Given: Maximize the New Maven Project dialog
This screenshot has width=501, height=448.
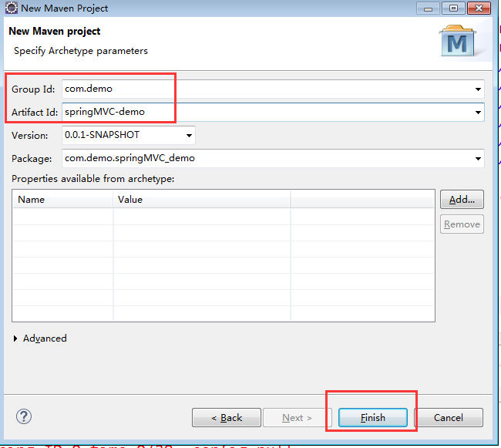Looking at the screenshot, I should point(453,8).
